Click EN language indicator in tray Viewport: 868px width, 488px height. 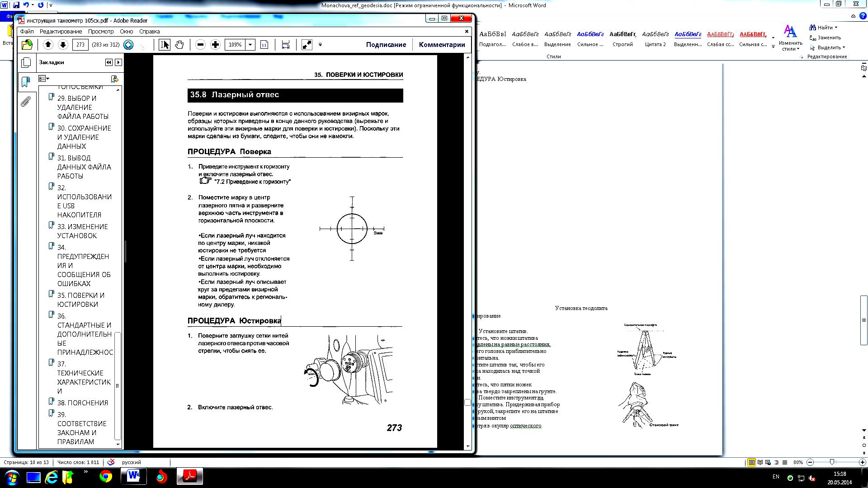tap(776, 477)
